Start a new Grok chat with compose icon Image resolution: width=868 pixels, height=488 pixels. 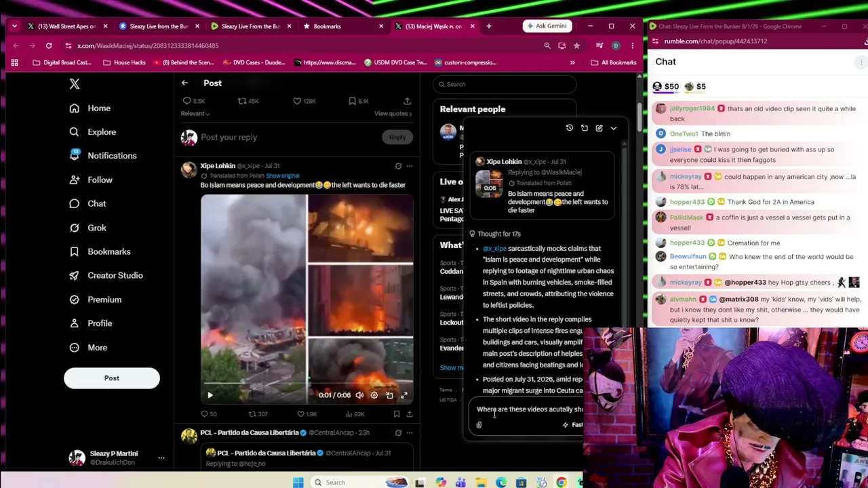[x=599, y=128]
